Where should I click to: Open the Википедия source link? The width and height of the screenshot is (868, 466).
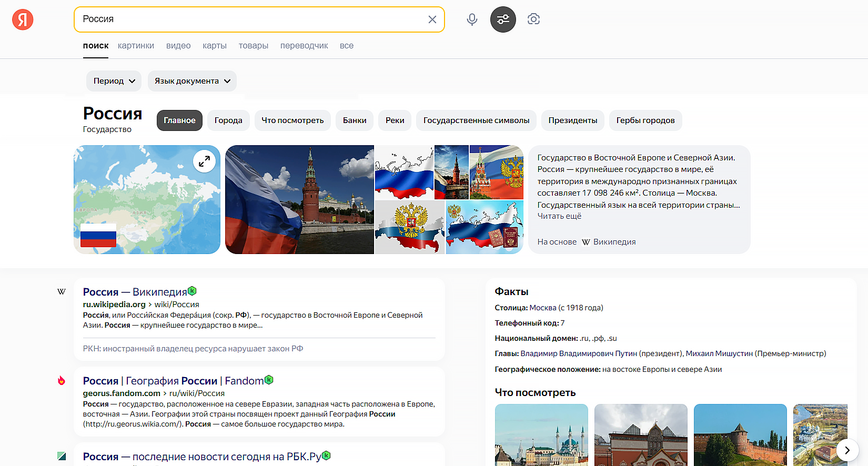614,242
